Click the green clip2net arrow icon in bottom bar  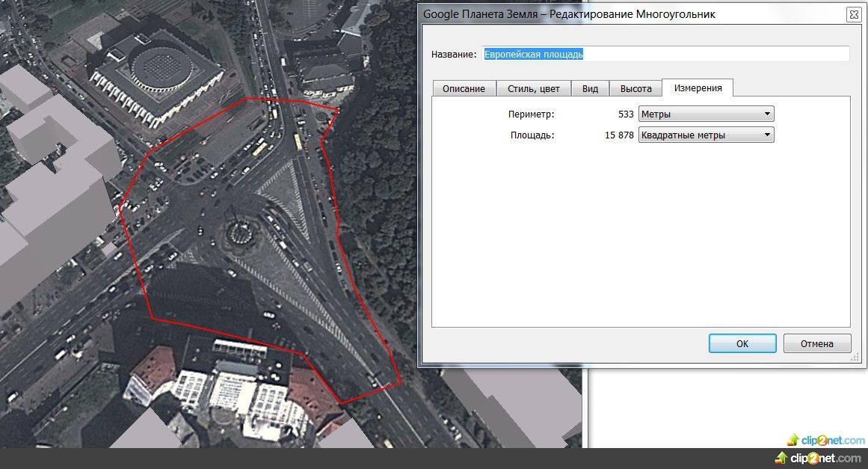click(x=781, y=458)
